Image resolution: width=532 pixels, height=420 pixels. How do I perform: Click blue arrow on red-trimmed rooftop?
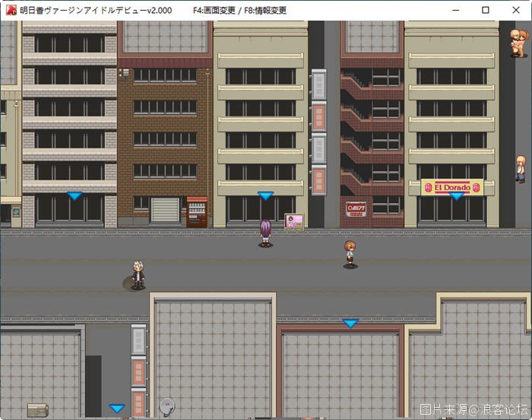(350, 323)
